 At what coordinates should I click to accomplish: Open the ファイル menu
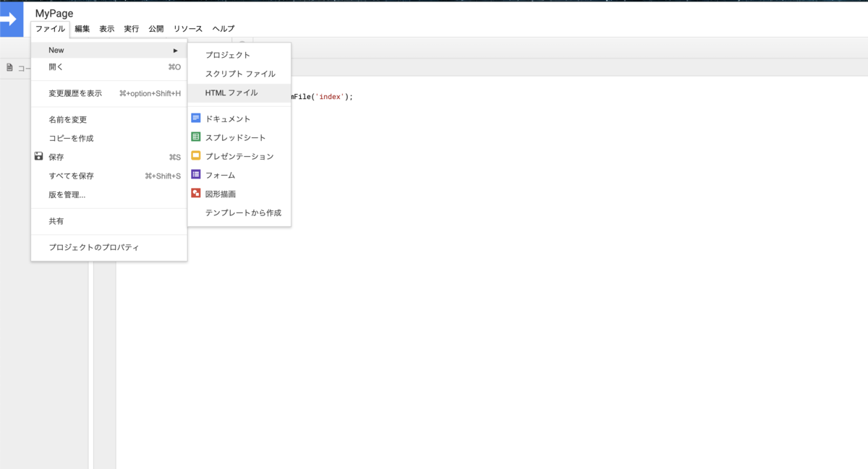[x=51, y=29]
